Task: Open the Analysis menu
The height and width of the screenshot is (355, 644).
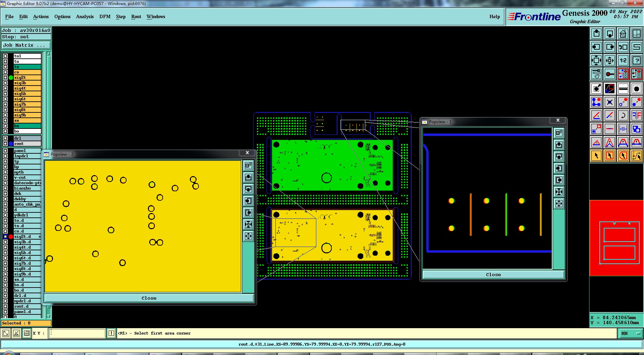Action: 85,16
